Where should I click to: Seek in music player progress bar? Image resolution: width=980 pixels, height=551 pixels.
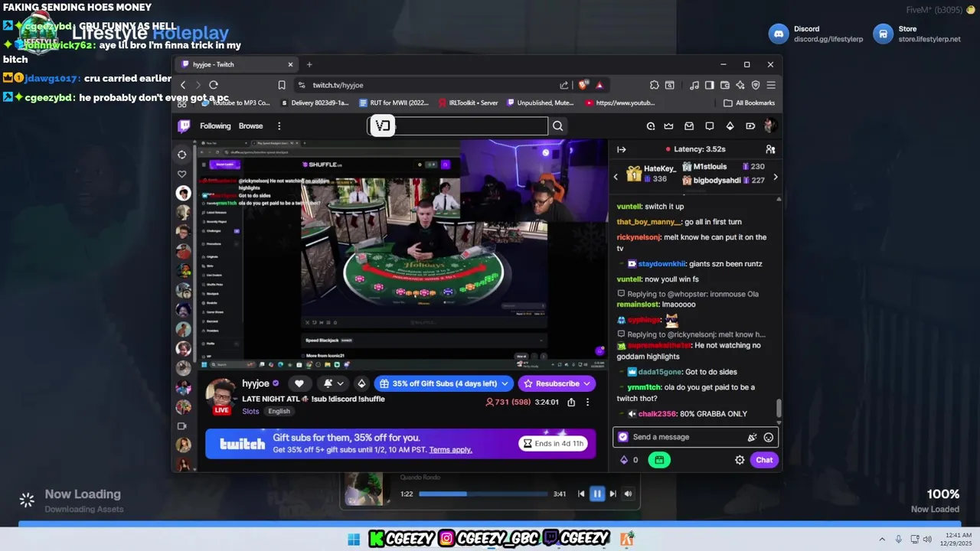[x=483, y=494]
